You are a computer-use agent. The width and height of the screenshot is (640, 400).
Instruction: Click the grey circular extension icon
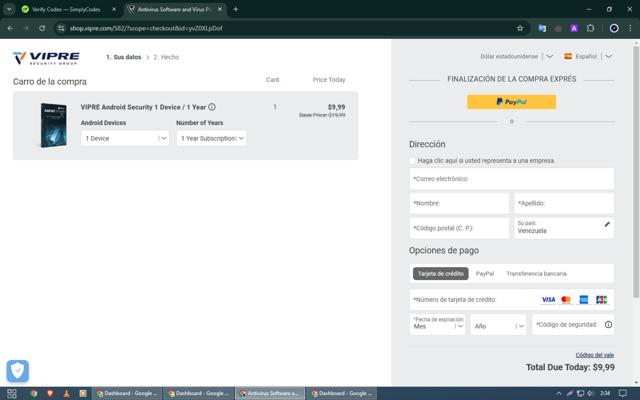point(558,29)
